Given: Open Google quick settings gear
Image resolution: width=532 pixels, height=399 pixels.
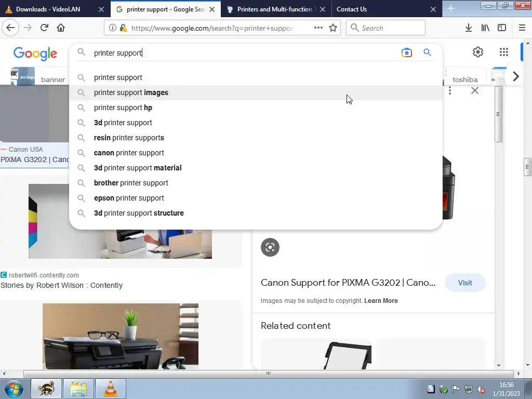Looking at the screenshot, I should [478, 52].
